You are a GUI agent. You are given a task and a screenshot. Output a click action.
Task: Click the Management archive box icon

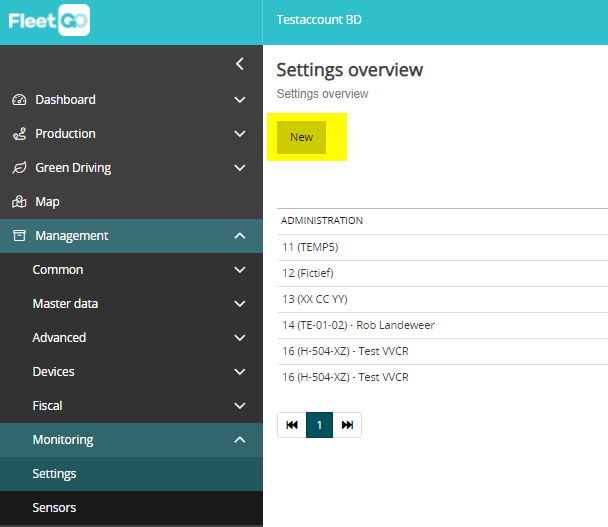tap(19, 236)
